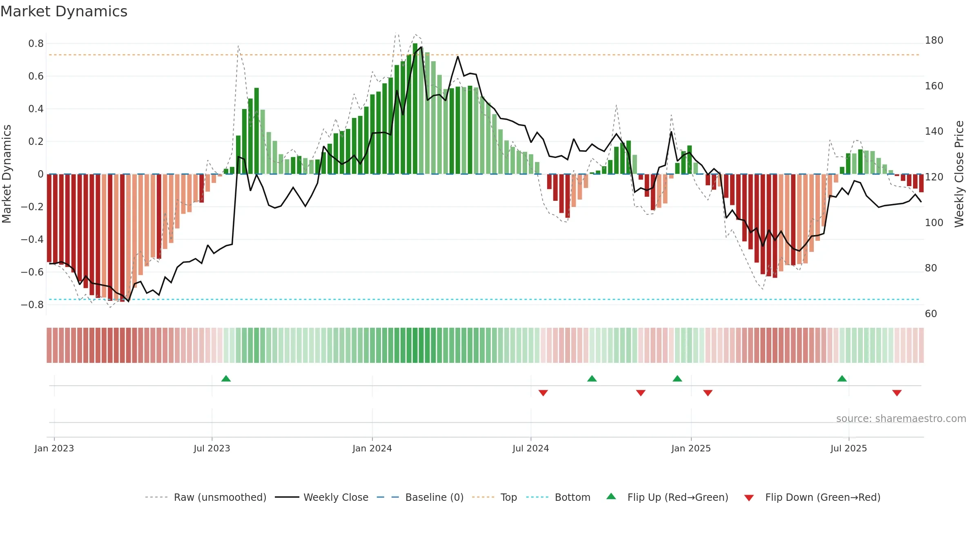This screenshot has height=551, width=980.
Task: Click the 120 right axis tick
Action: (x=934, y=177)
